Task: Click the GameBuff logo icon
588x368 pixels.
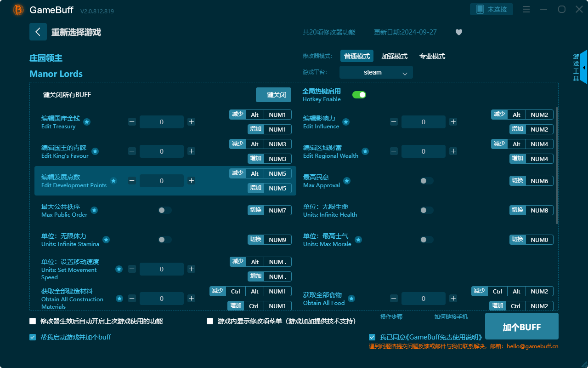Action: tap(18, 10)
